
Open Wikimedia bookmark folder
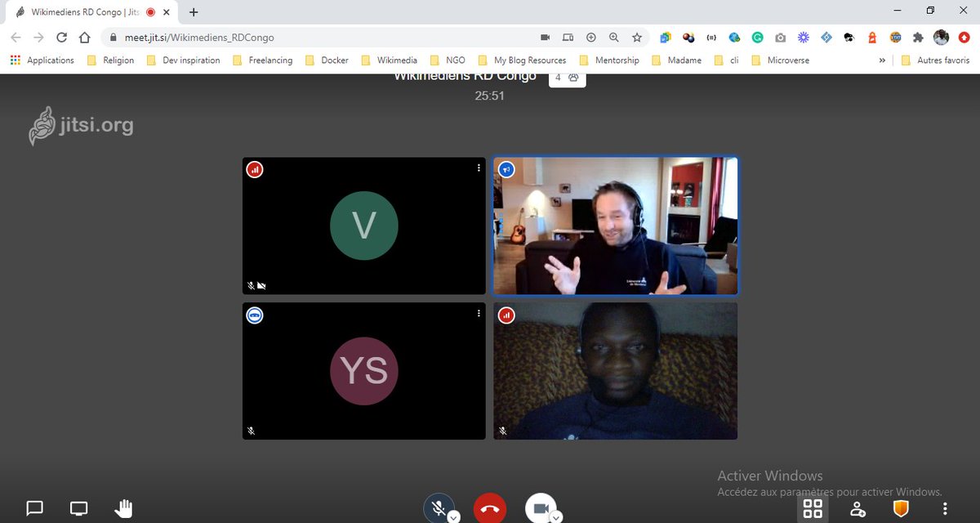389,60
